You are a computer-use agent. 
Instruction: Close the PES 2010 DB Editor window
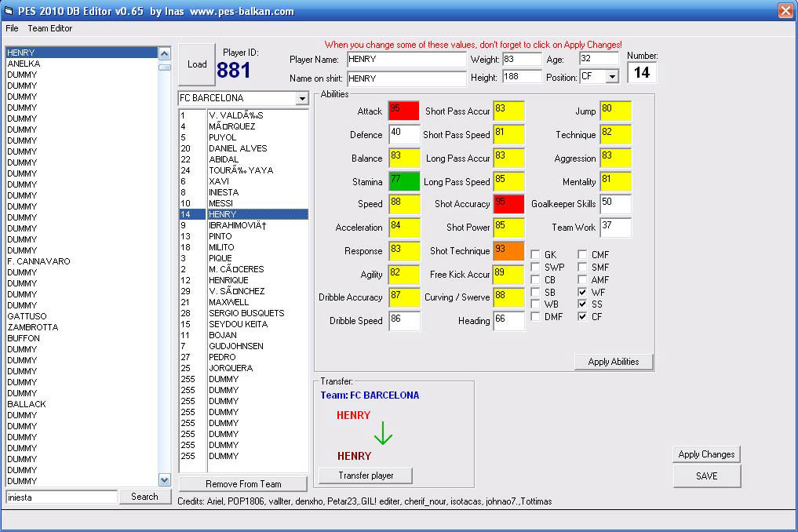(785, 11)
